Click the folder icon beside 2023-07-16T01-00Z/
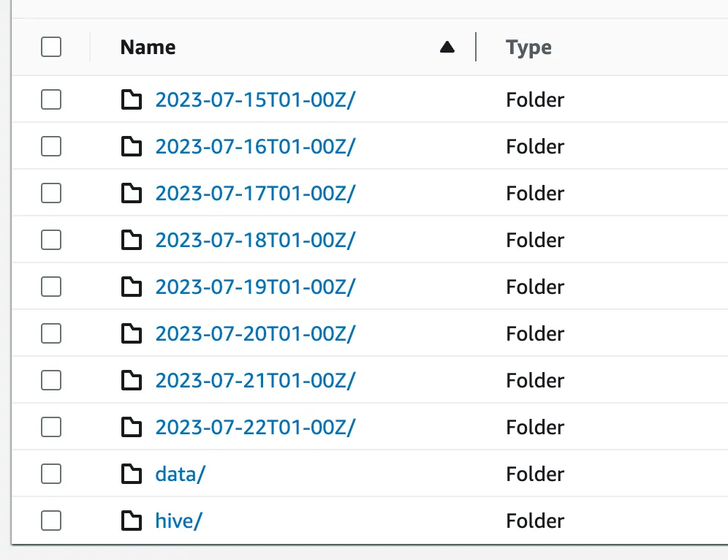Screen dimensions: 728x560 tap(132, 146)
